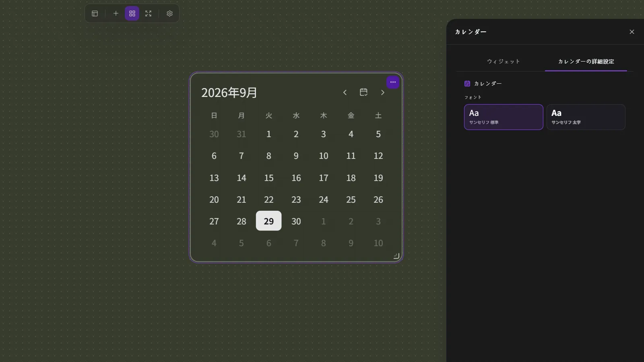This screenshot has width=644, height=362.
Task: Select date 20 in the calendar
Action: [x=214, y=200]
